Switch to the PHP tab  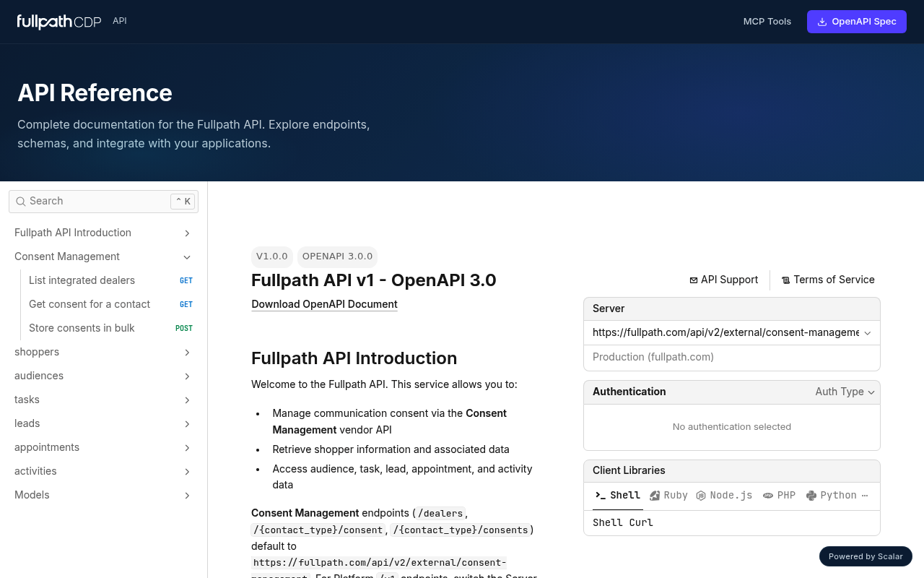779,496
